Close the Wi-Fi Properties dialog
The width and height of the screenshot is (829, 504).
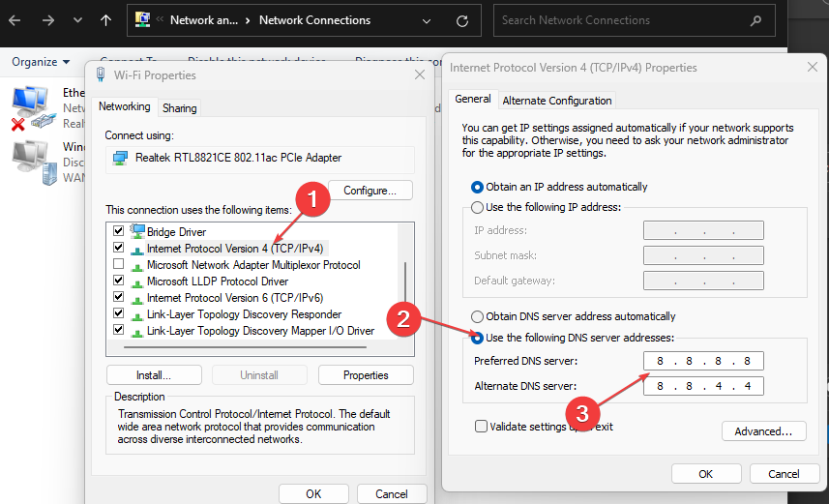(420, 75)
